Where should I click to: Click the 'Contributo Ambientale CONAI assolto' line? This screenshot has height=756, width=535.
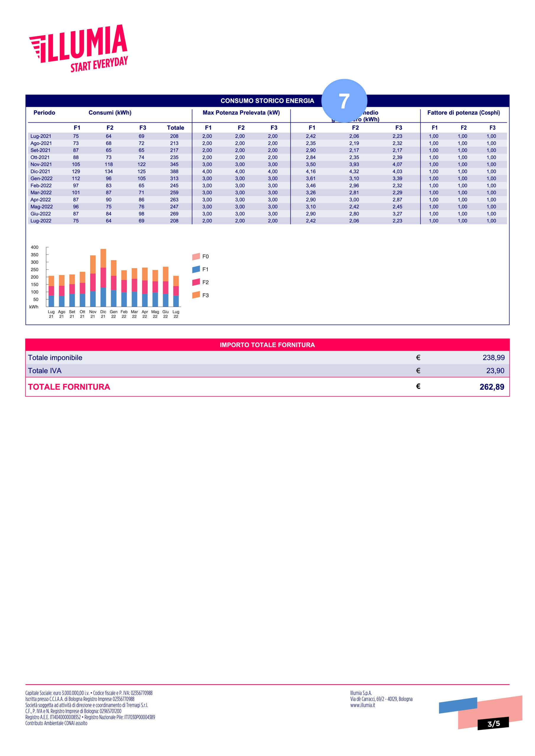point(56,724)
